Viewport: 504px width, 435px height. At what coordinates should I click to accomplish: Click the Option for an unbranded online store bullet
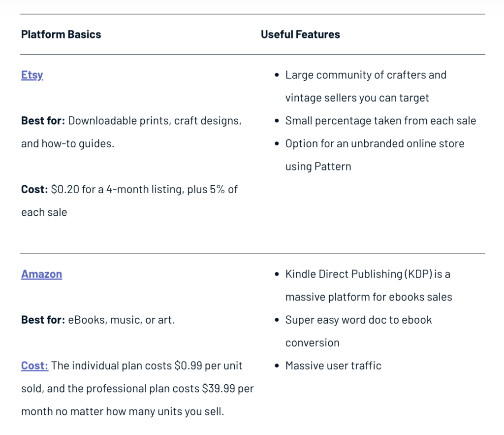point(375,155)
